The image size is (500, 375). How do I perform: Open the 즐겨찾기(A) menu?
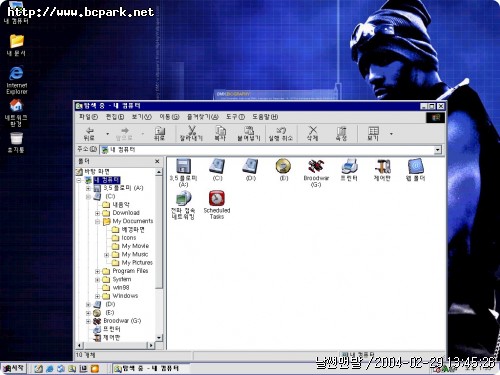[203, 117]
